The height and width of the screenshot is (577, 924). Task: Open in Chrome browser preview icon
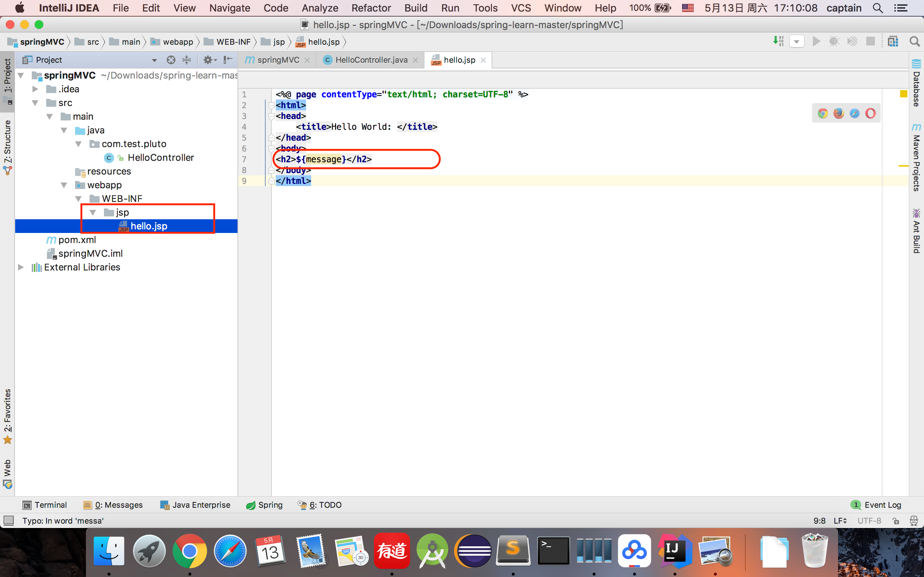[x=823, y=113]
